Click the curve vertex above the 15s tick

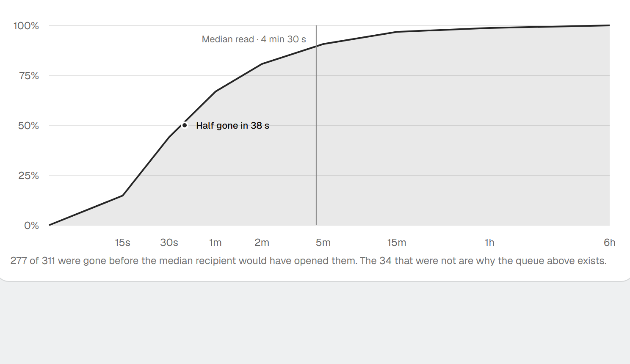123,196
